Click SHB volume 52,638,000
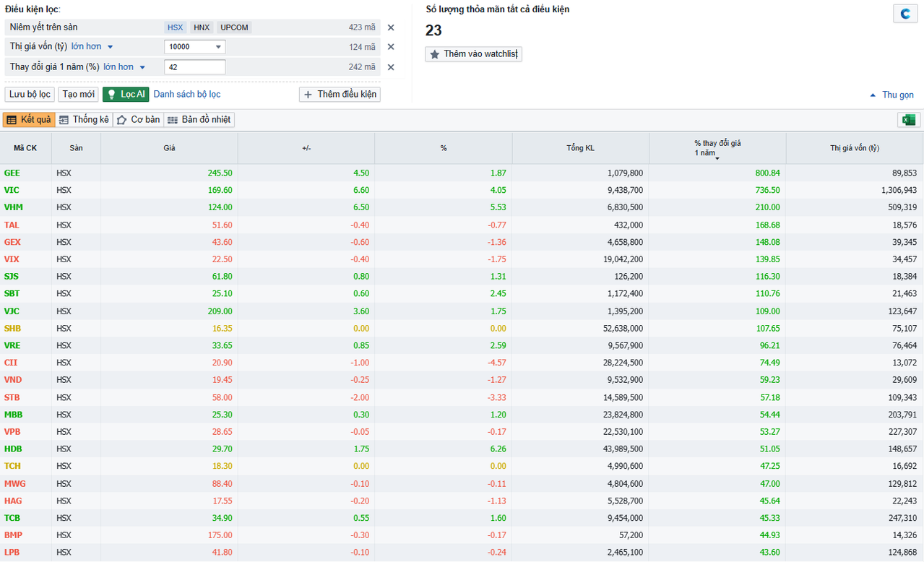The image size is (924, 562). pos(622,329)
